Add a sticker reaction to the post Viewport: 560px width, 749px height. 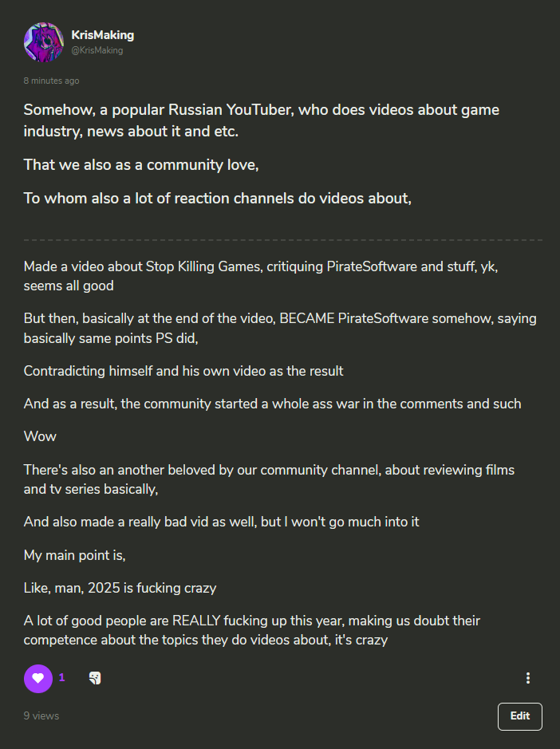(95, 678)
